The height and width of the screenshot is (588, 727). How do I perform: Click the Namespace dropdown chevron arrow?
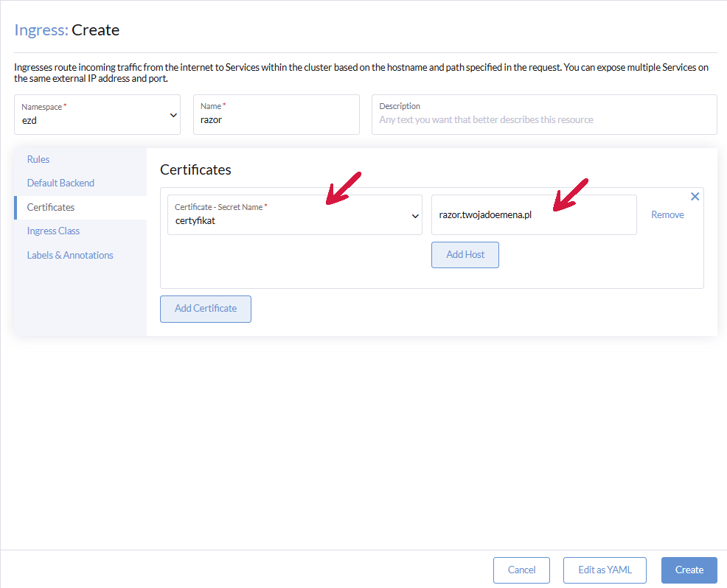[173, 115]
